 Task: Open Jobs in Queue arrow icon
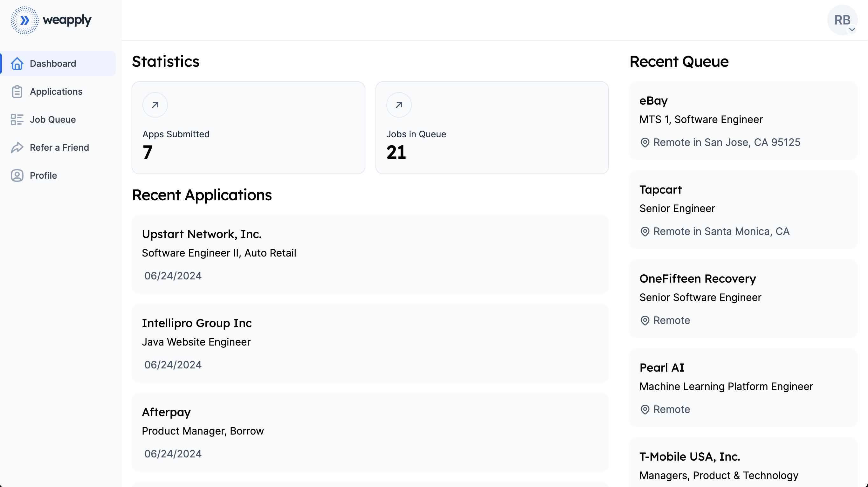pos(399,105)
